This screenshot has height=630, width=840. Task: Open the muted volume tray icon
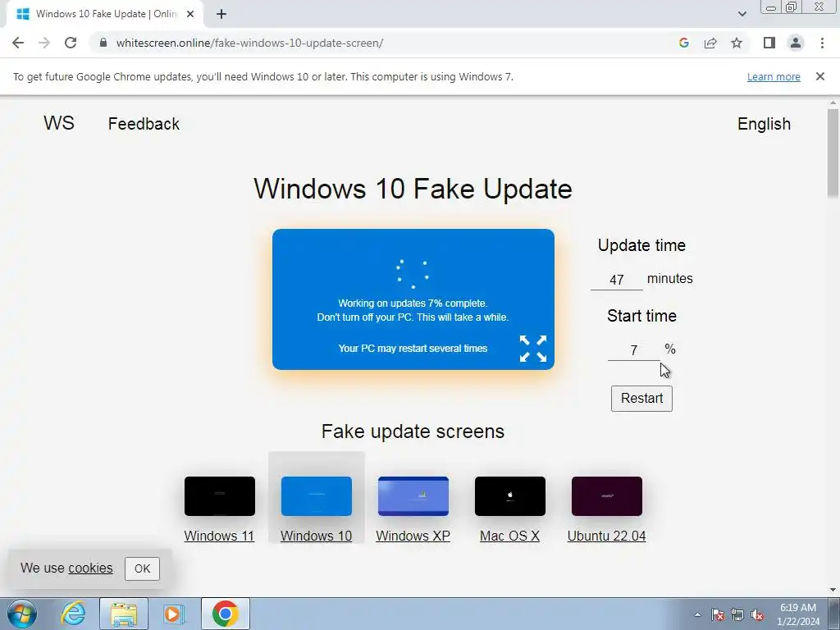757,614
